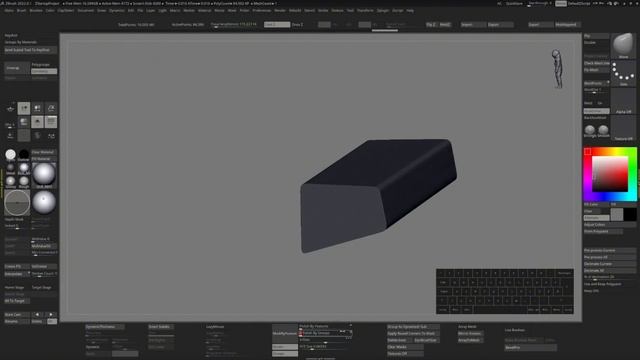
Task: Click the large flat circle material thumbnail
Action: tap(17, 202)
